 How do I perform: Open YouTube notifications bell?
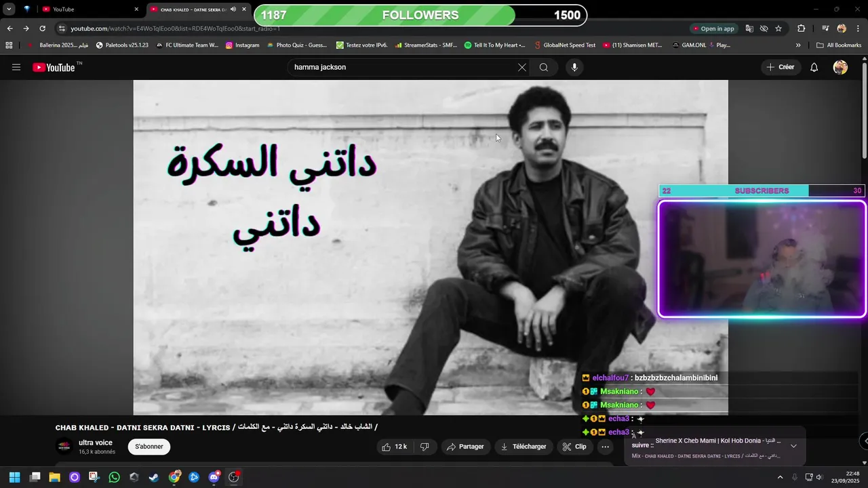tap(814, 67)
